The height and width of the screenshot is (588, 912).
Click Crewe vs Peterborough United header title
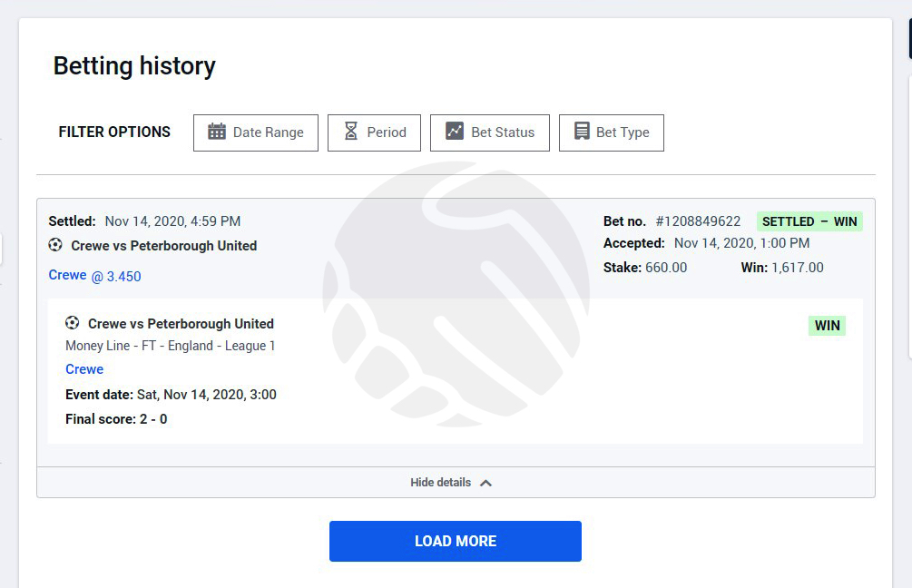pyautogui.click(x=164, y=245)
